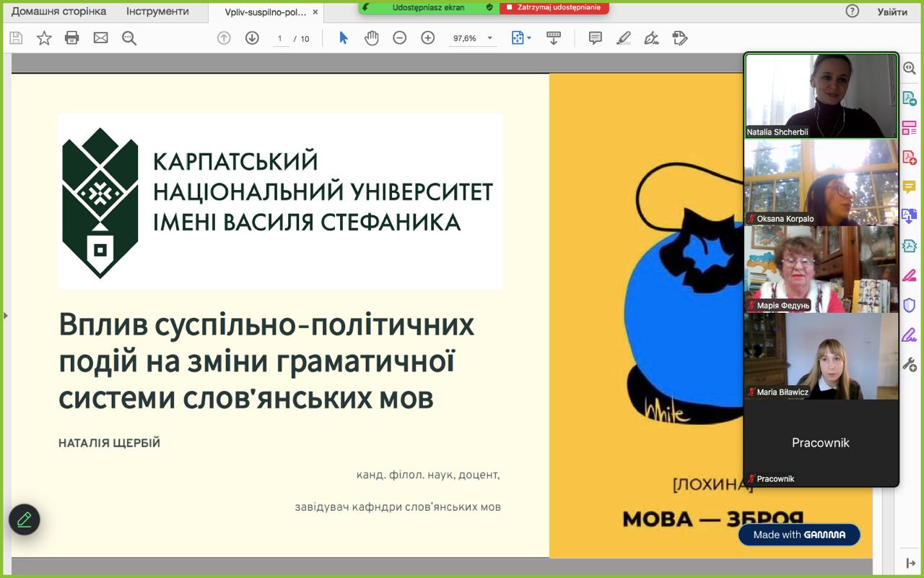Click the page number input field

tap(280, 39)
